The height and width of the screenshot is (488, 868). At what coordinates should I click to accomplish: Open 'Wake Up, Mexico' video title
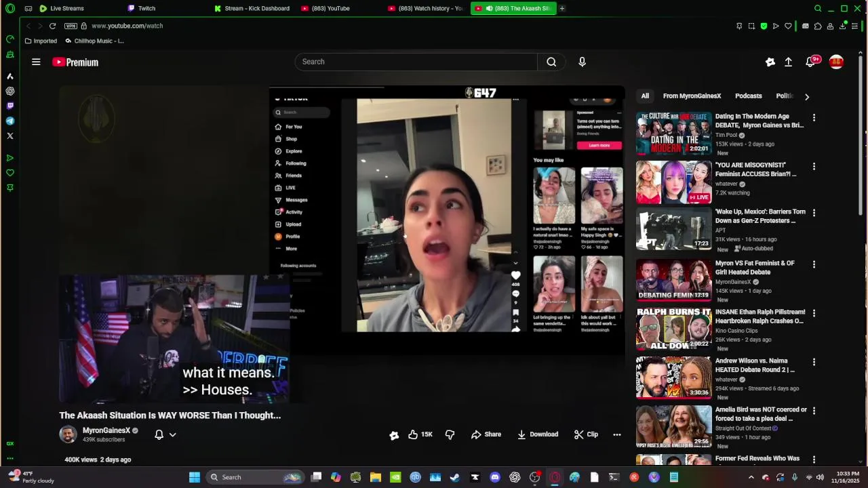760,216
